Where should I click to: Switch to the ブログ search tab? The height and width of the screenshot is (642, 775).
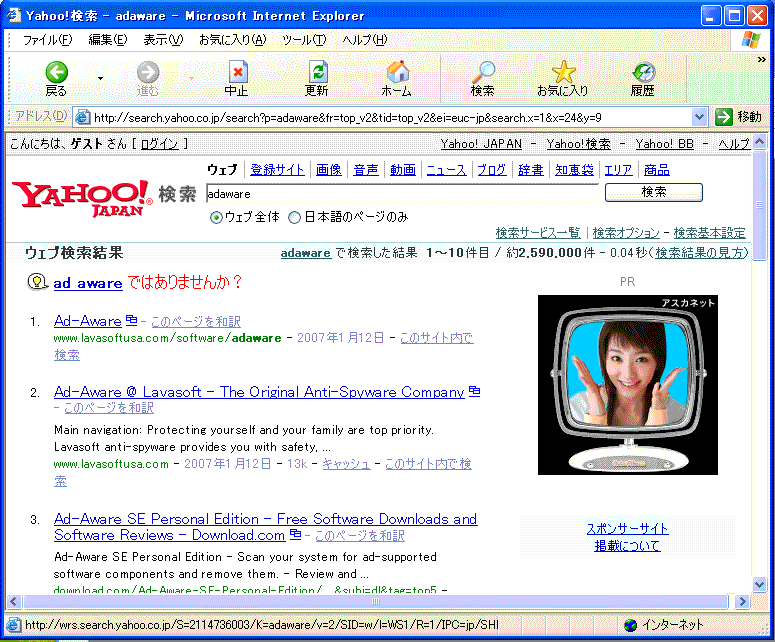point(492,170)
